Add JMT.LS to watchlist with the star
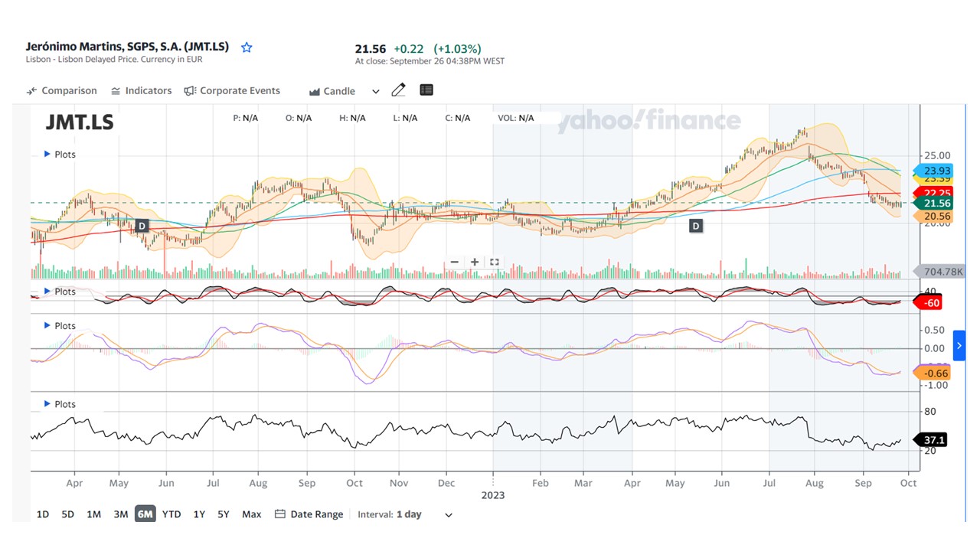The width and height of the screenshot is (980, 551). (x=247, y=47)
